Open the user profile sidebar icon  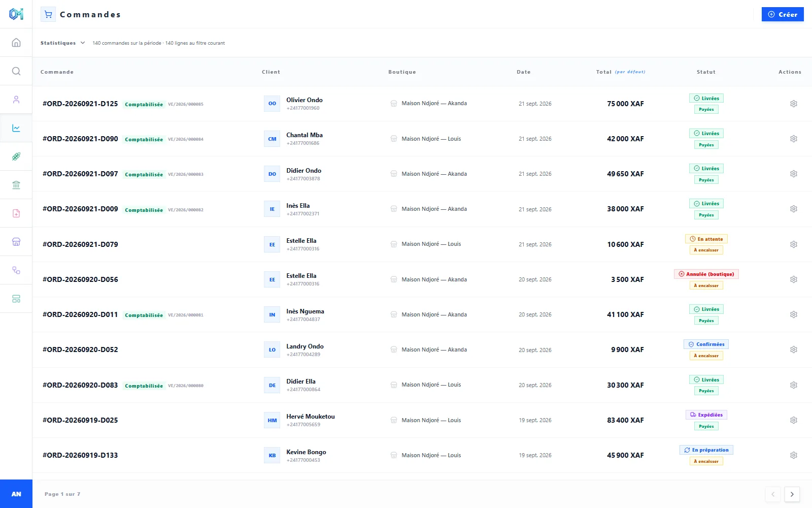click(x=16, y=100)
